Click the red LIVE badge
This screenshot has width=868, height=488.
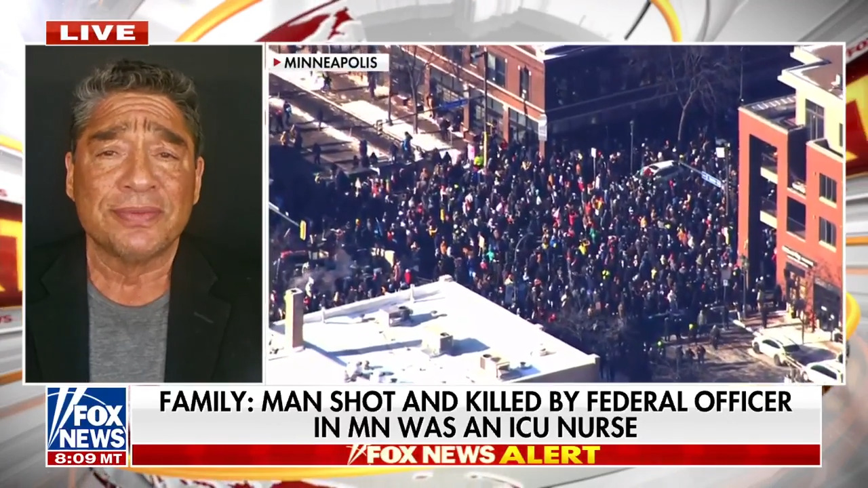click(x=97, y=33)
